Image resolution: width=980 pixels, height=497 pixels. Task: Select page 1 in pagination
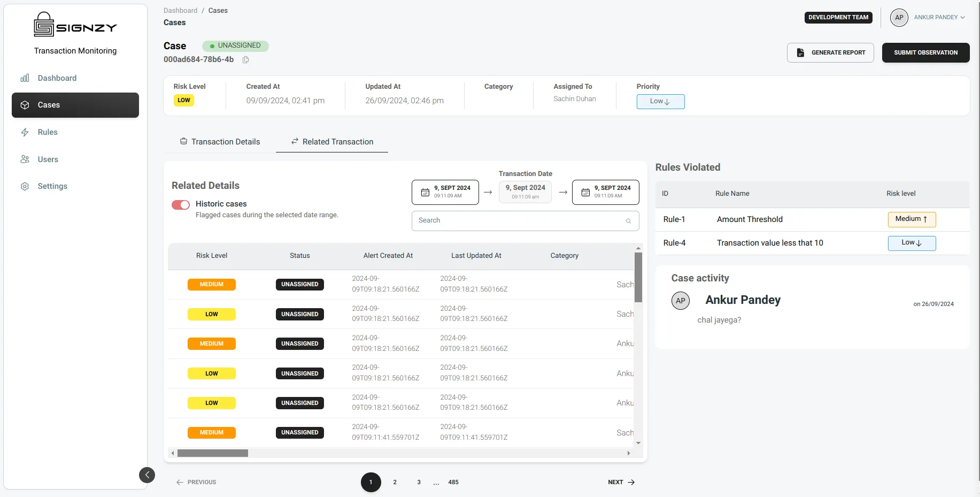click(x=371, y=482)
